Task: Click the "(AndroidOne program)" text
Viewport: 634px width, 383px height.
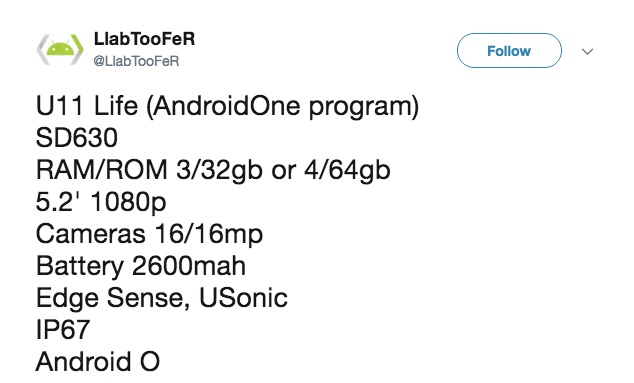Action: pyautogui.click(x=283, y=107)
